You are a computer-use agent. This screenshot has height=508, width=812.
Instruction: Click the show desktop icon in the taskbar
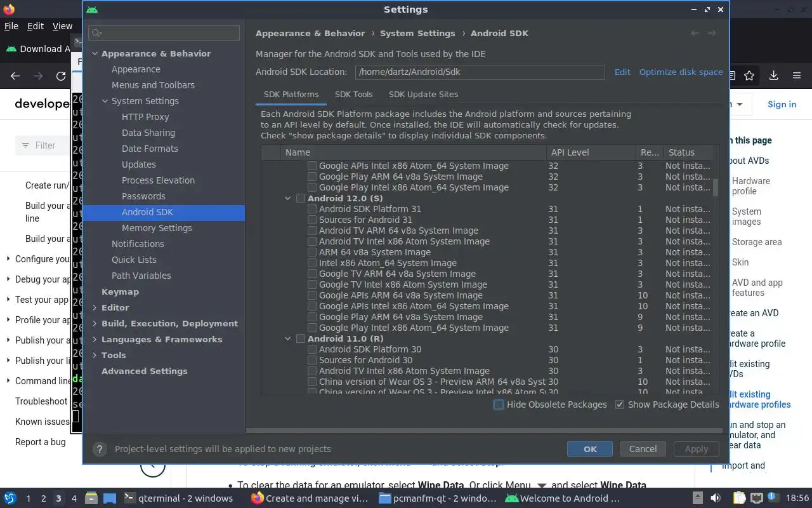110,498
